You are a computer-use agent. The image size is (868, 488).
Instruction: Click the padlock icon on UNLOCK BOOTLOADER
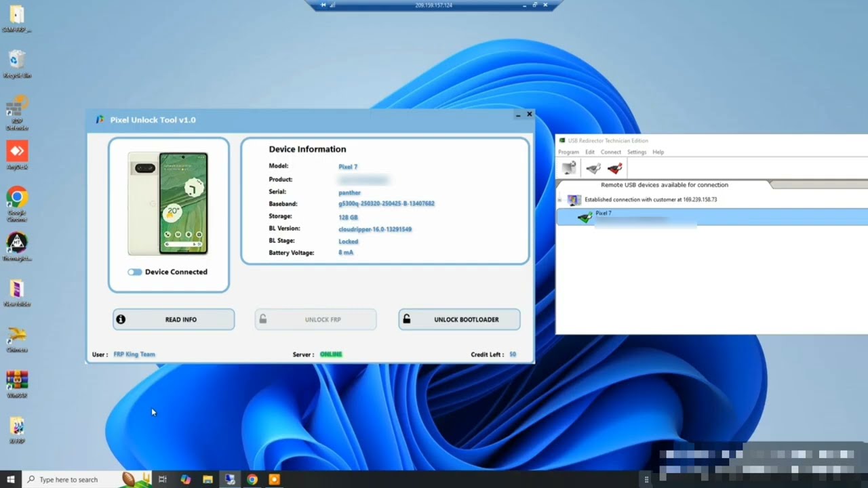click(x=406, y=319)
